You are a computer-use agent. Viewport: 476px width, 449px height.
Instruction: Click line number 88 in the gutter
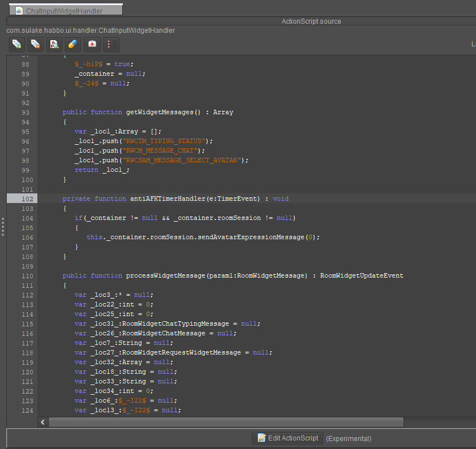pos(25,64)
